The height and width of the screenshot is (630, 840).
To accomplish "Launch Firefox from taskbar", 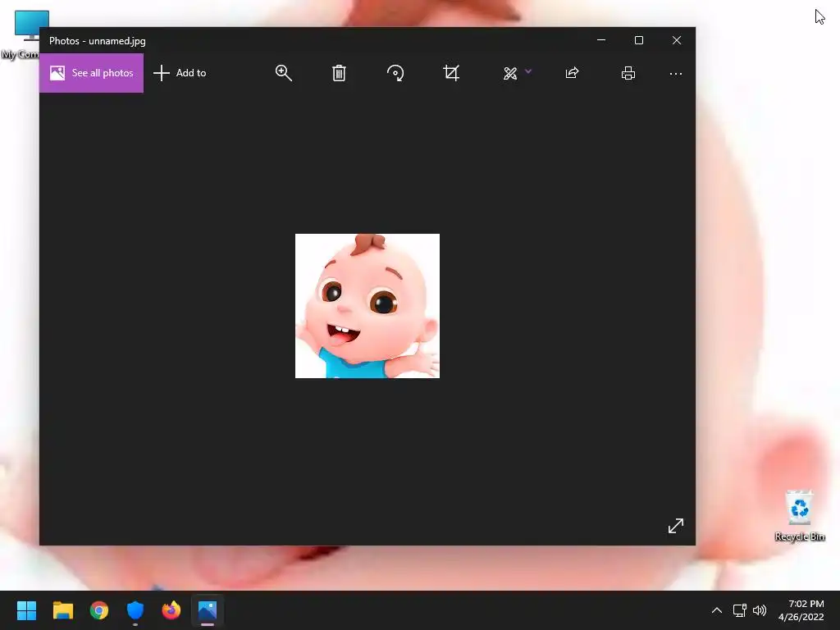I will 171,610.
